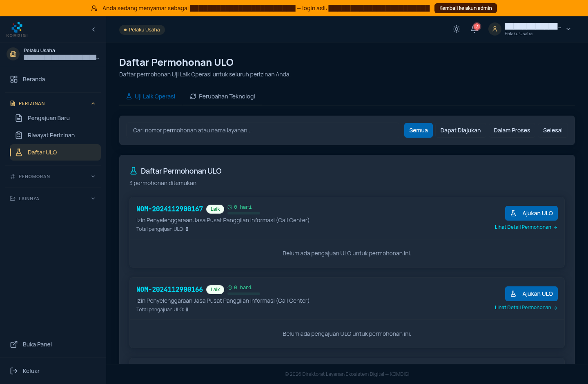Image resolution: width=588 pixels, height=384 pixels.
Task: Click the progress bar under NOM-2024112900166 hari
Action: 244,294
